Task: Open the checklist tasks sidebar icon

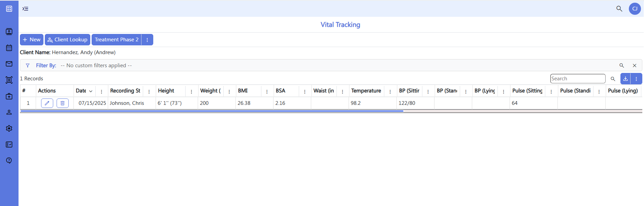Action: 9,145
